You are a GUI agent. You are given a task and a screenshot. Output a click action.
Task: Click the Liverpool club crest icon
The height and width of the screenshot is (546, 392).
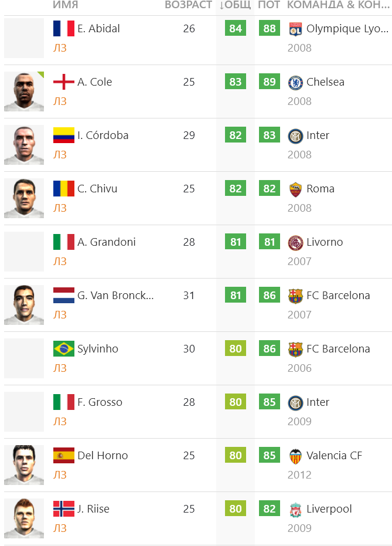click(x=295, y=510)
